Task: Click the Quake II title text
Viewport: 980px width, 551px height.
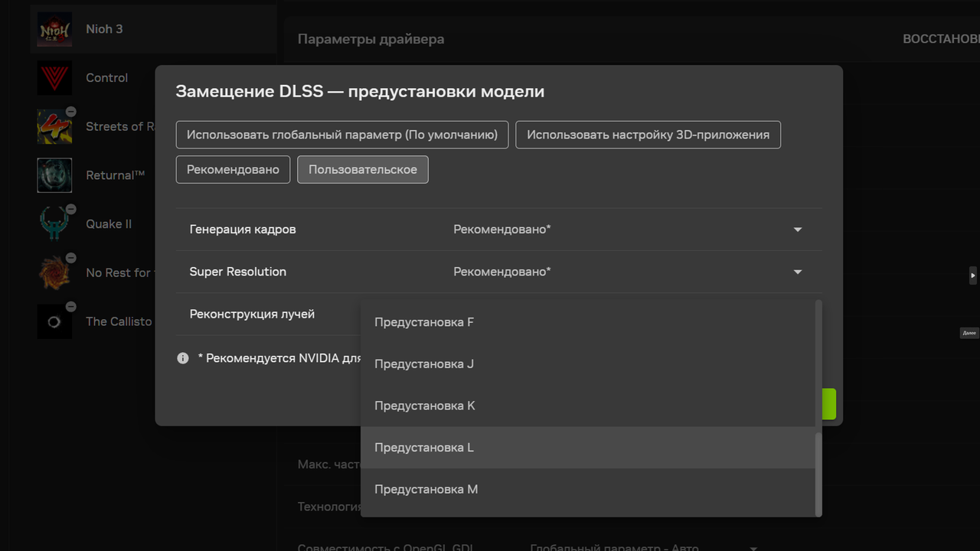Action: click(x=109, y=224)
